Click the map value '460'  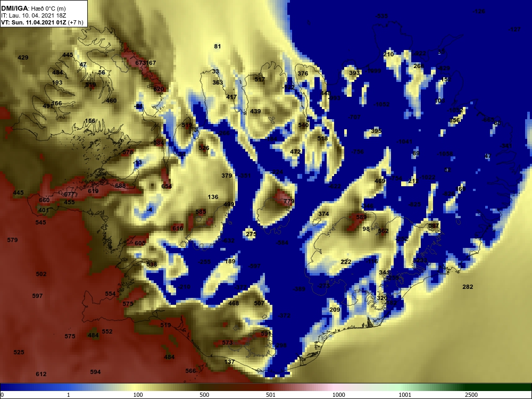tap(111, 101)
